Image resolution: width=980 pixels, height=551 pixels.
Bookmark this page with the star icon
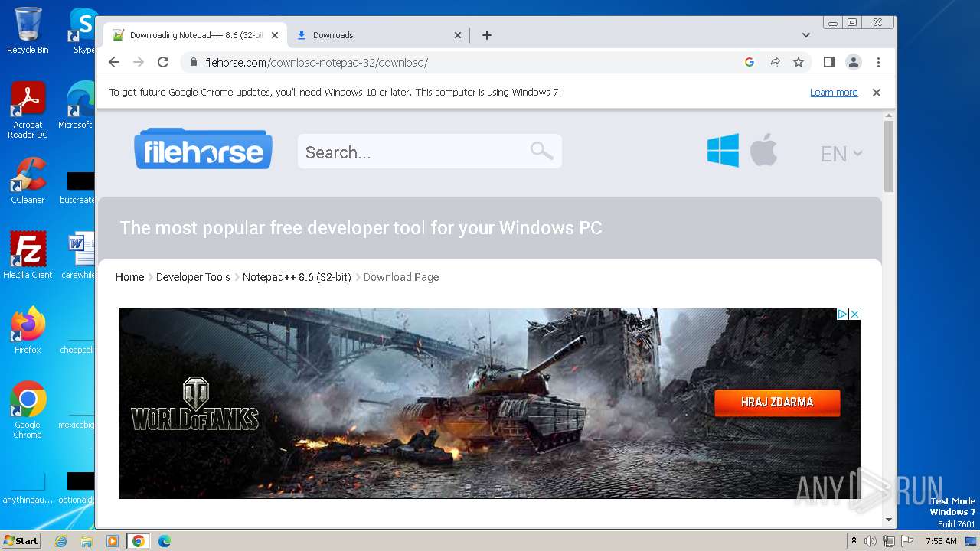click(x=799, y=62)
